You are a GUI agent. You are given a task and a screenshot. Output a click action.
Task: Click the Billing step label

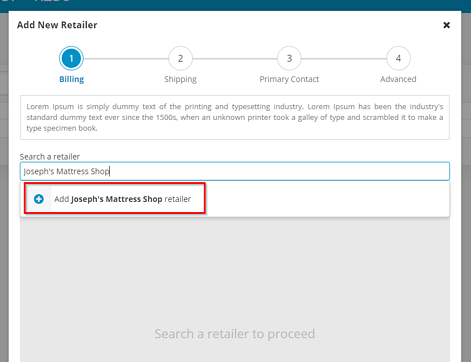(71, 79)
